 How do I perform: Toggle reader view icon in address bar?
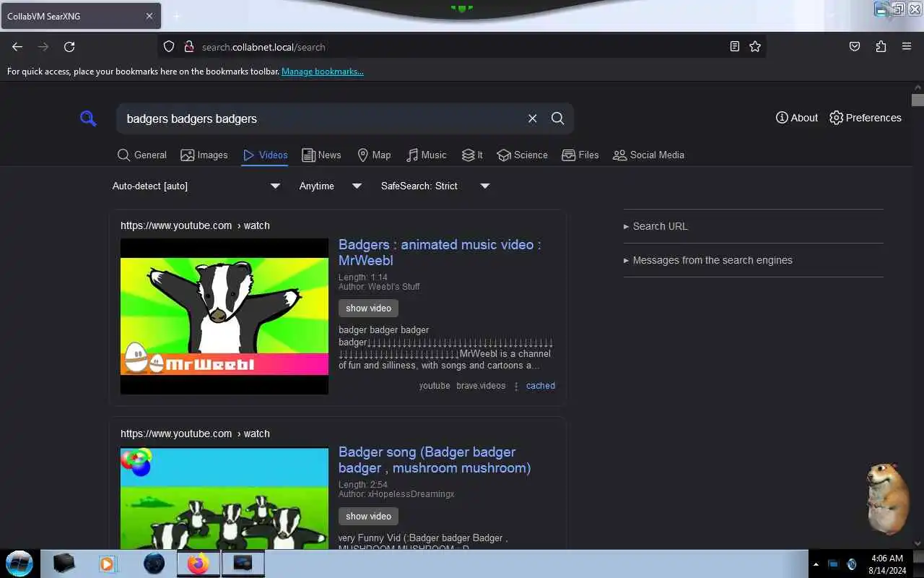pyautogui.click(x=734, y=47)
